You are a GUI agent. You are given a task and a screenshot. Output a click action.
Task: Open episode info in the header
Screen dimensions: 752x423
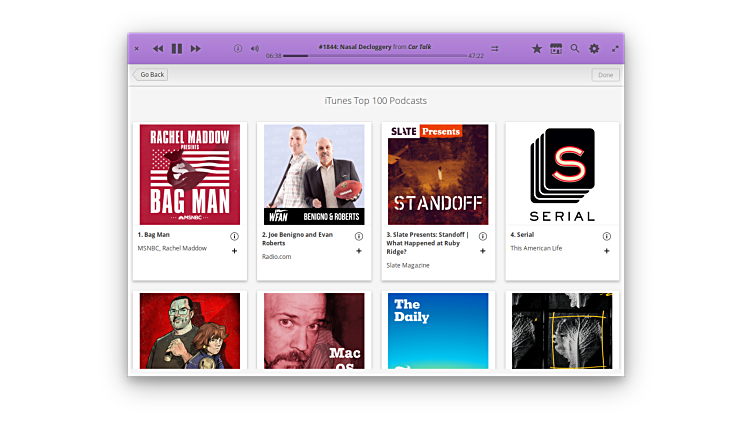tap(238, 48)
